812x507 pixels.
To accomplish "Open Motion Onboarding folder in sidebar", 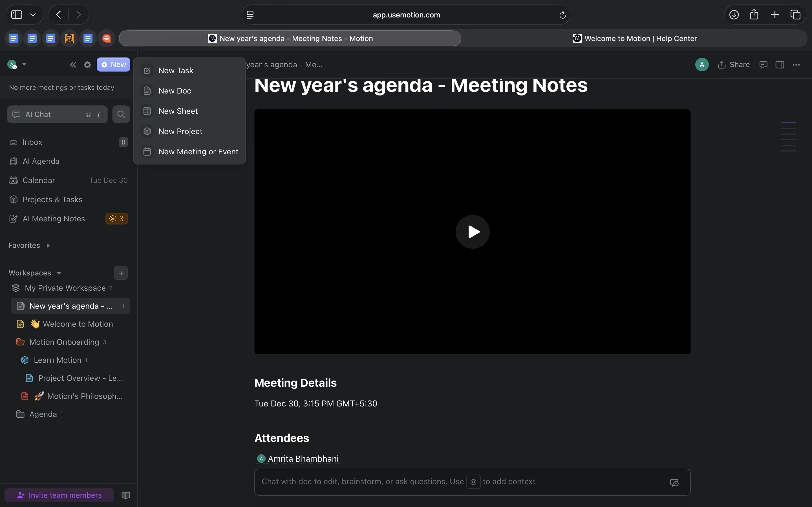I will [64, 342].
